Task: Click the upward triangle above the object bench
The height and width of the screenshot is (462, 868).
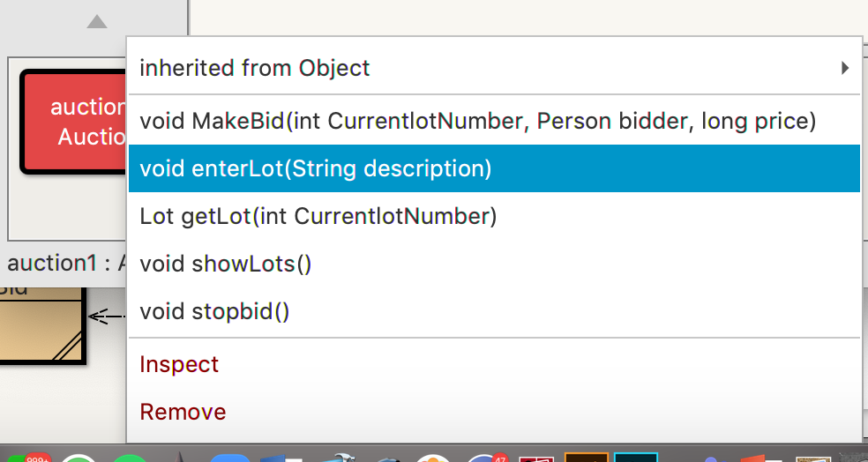Action: click(x=97, y=22)
